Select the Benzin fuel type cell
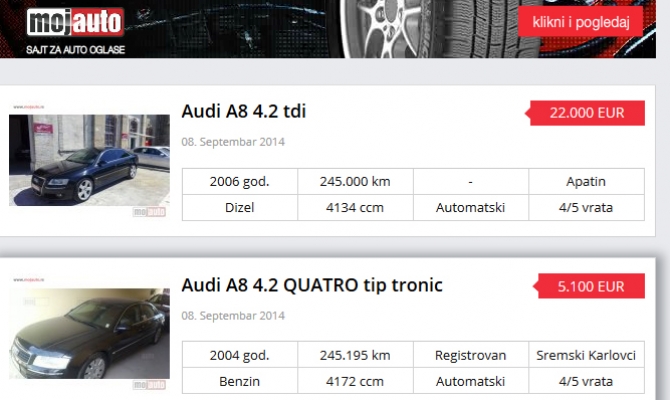Viewport: 670px width, 400px height. pos(239,381)
